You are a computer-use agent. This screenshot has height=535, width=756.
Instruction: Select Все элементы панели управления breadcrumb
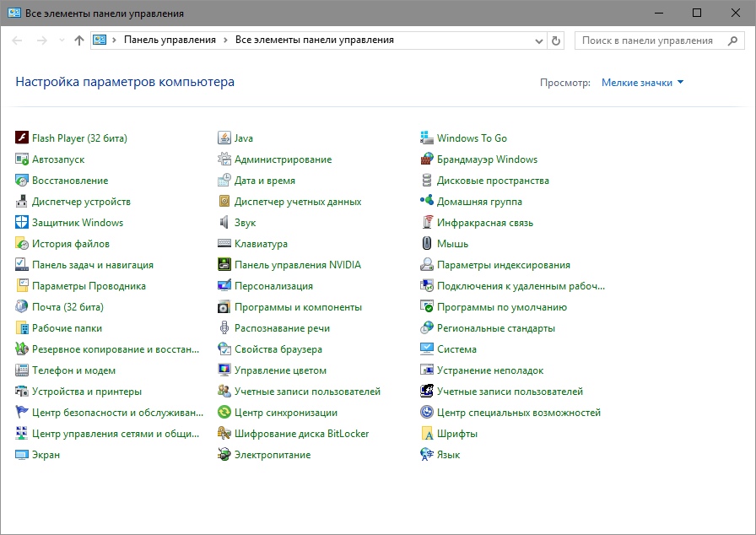tap(315, 40)
